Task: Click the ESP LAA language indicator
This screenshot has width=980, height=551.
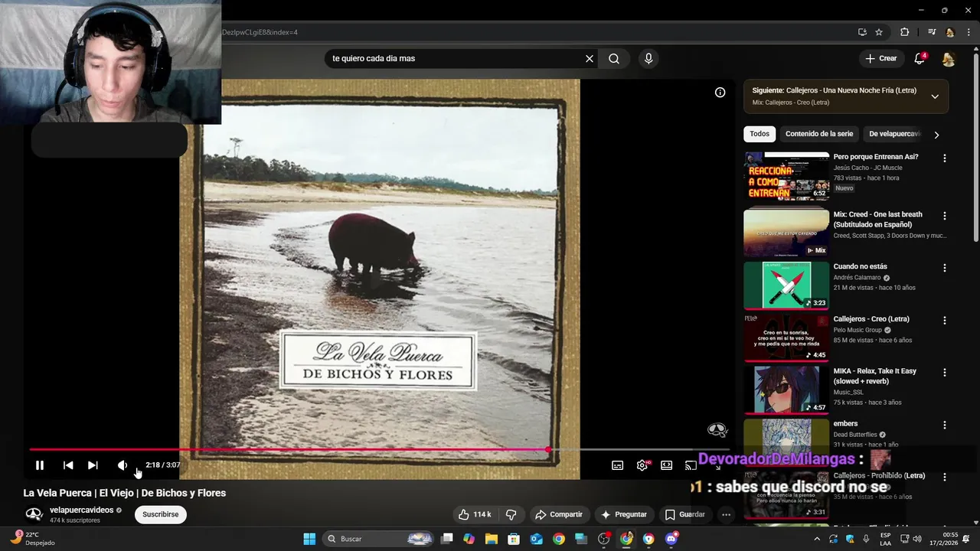Action: [886, 539]
